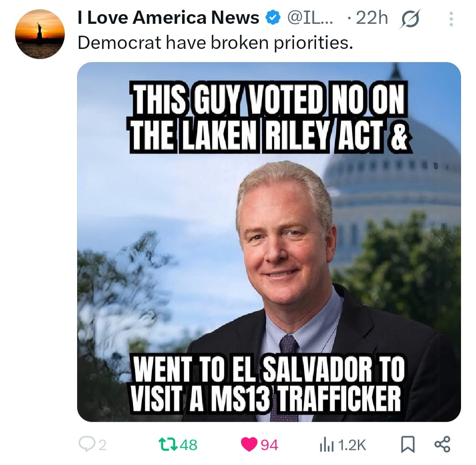Click the I Love America News display name
Image resolution: width=476 pixels, height=465 pixels.
(x=168, y=17)
